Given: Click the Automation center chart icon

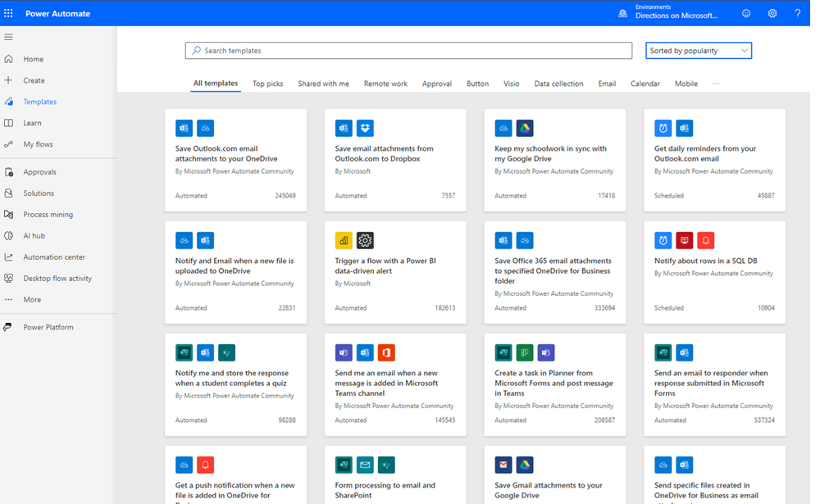Looking at the screenshot, I should (x=8, y=257).
